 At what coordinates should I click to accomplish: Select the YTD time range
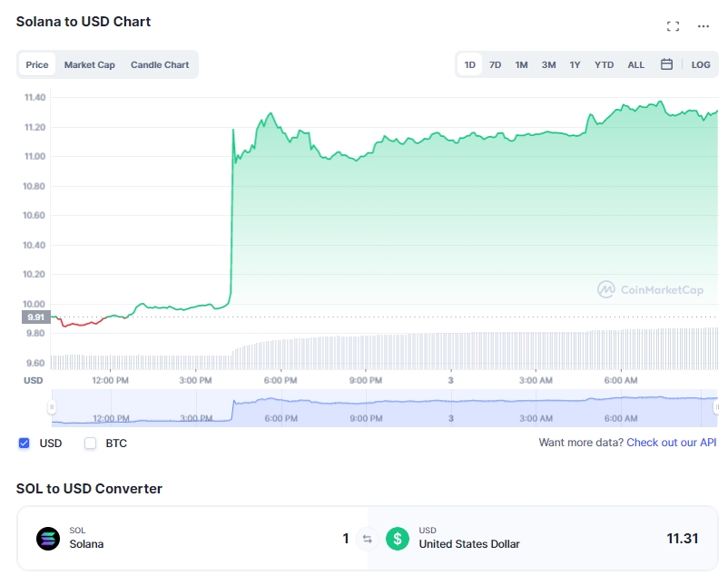pyautogui.click(x=604, y=64)
